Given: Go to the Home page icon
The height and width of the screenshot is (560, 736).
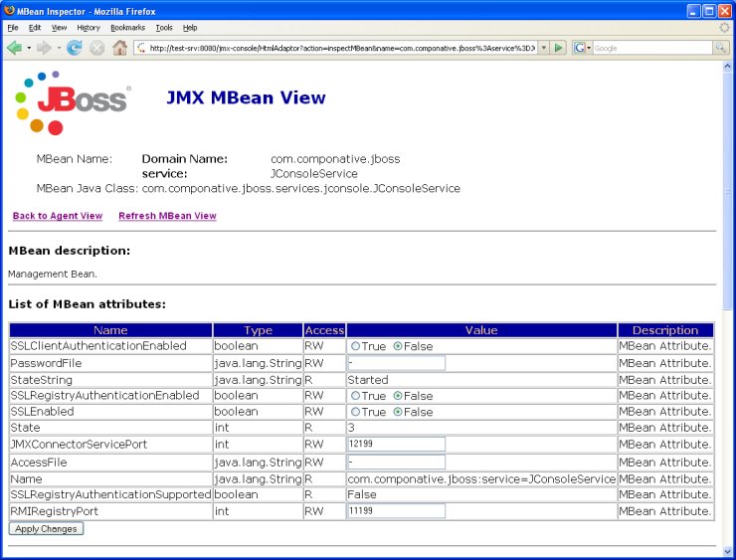Looking at the screenshot, I should coord(119,48).
